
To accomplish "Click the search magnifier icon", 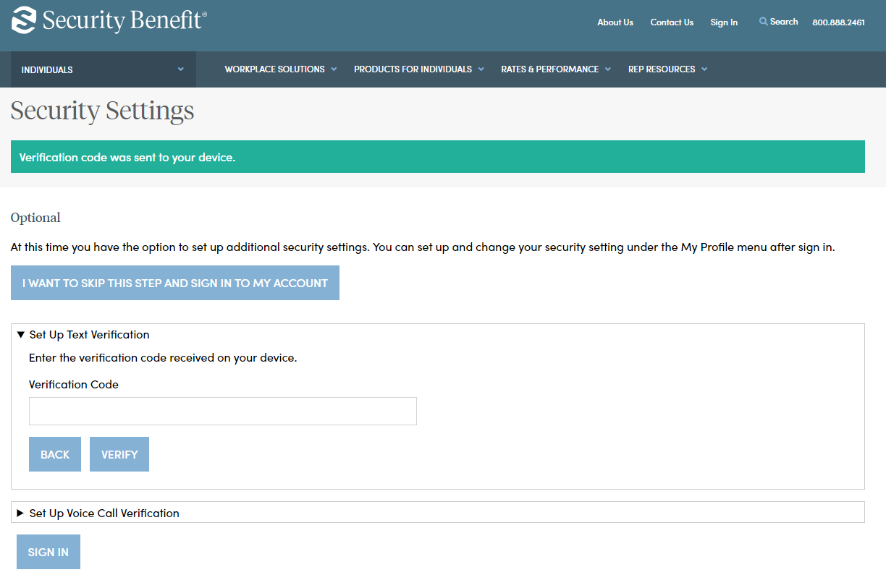I will pos(763,22).
